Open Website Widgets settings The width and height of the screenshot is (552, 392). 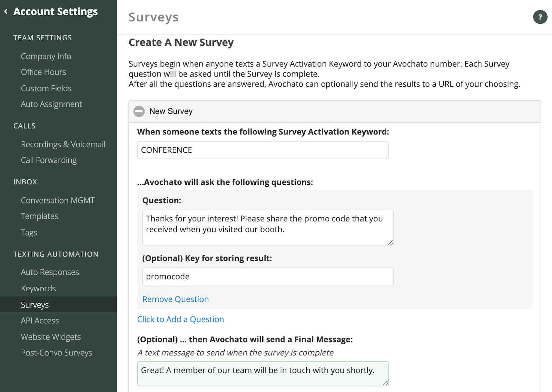tap(51, 336)
